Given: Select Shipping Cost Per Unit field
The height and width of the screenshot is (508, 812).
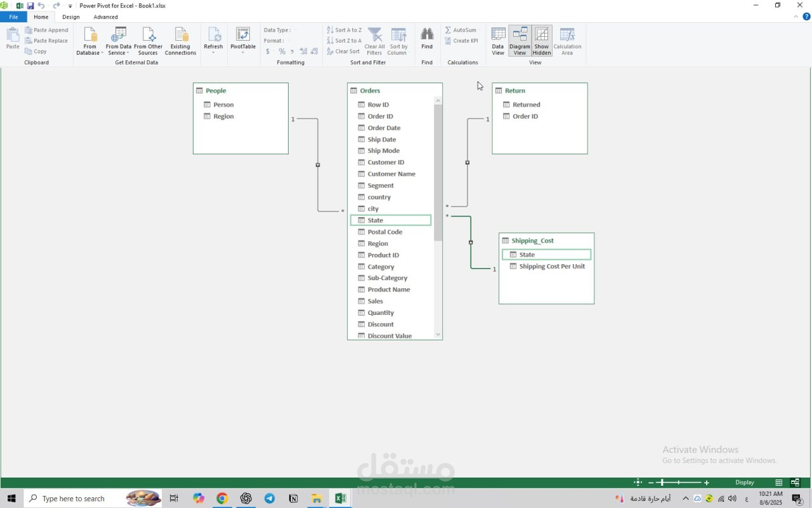Looking at the screenshot, I should click(x=546, y=266).
